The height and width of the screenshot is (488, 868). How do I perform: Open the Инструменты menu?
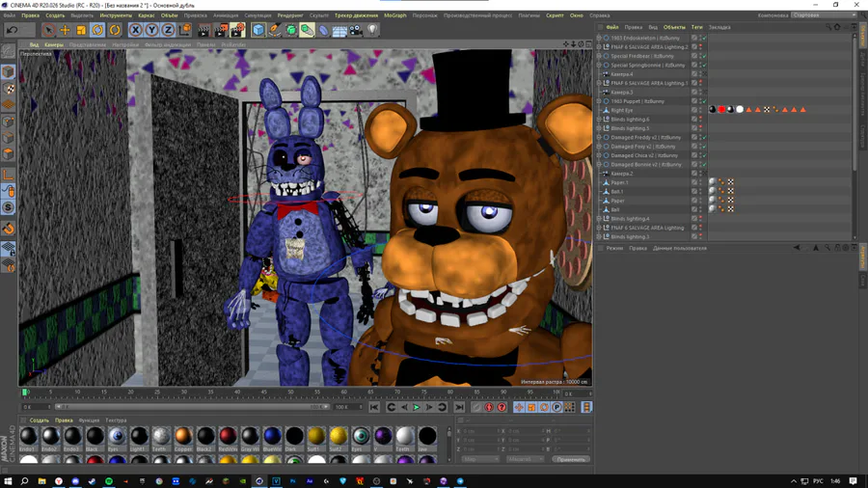[116, 15]
